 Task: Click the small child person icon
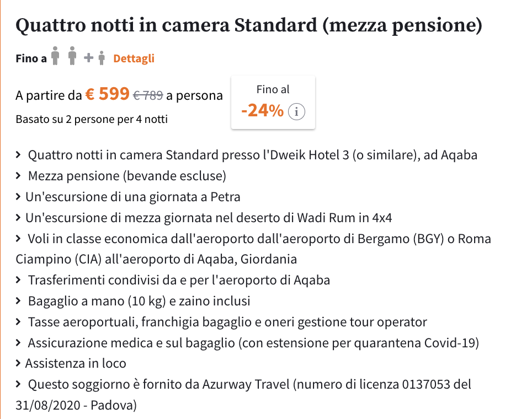[x=102, y=58]
